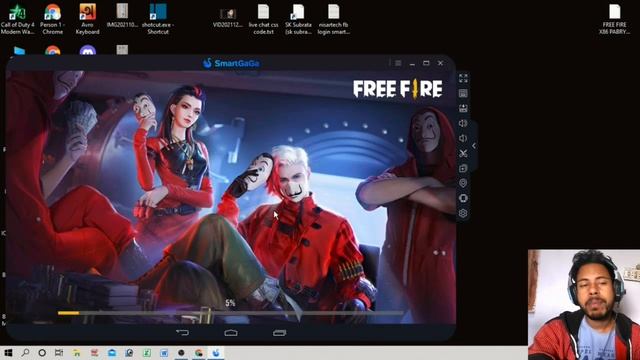Select the IMG202110 desktop file
The width and height of the screenshot is (640, 360).
pos(122,16)
